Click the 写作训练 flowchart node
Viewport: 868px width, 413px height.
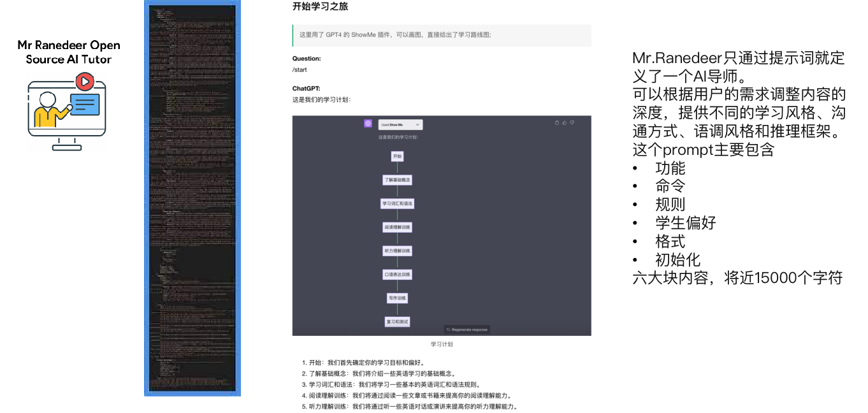397,298
